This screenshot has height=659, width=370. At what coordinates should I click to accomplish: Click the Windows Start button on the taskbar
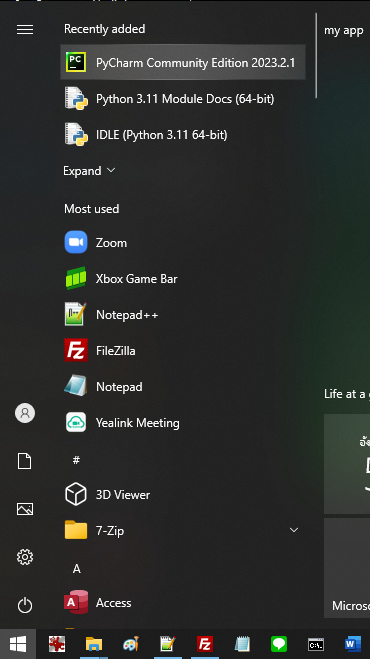point(18,644)
